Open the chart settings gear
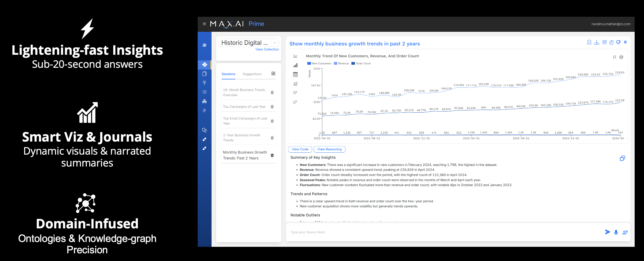Viewport: 644px width, 261px height. pyautogui.click(x=621, y=57)
